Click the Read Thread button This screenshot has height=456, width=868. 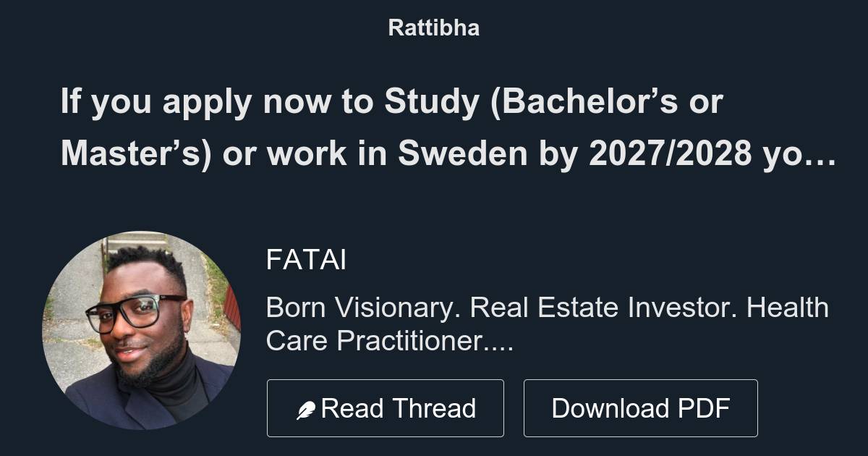pyautogui.click(x=386, y=408)
